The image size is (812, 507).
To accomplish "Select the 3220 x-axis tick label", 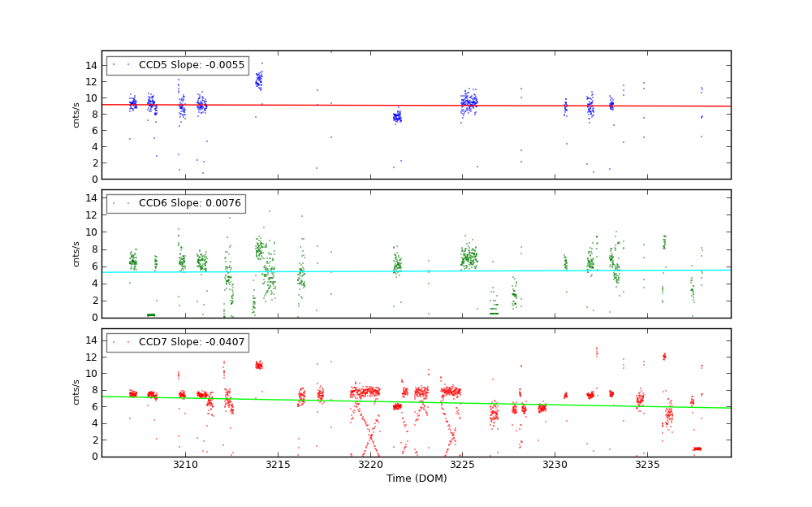I will pos(370,465).
